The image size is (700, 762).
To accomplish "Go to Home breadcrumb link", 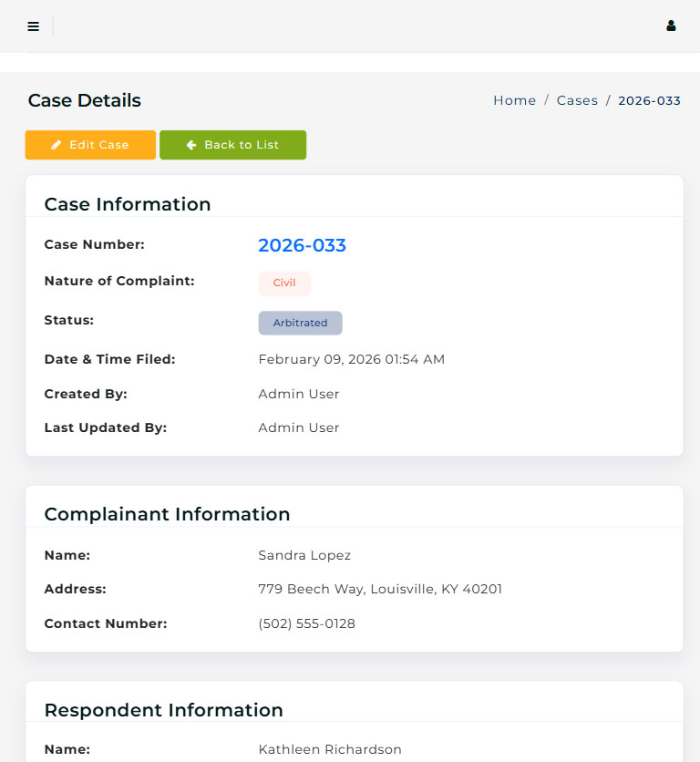I will (x=514, y=100).
